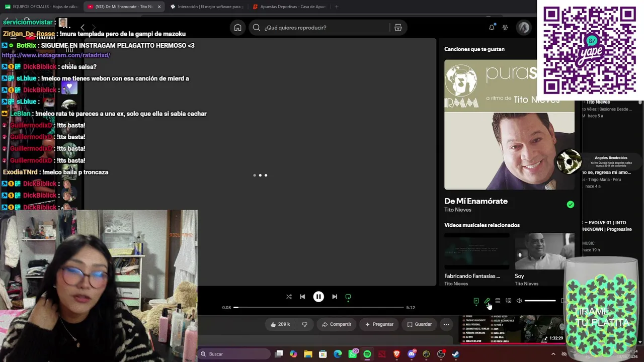Image resolution: width=644 pixels, height=362 pixels.
Task: Switch to 'EQUIPOS OFICIALES' browser tab
Action: coord(41,7)
